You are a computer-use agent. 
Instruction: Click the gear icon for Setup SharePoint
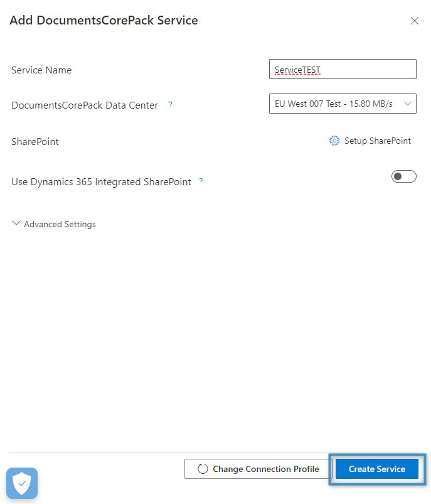[334, 141]
